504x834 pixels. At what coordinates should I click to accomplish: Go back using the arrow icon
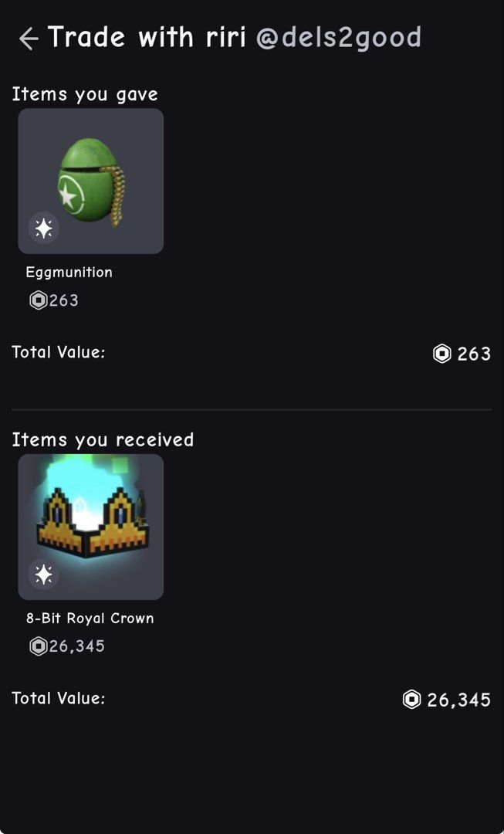point(29,39)
